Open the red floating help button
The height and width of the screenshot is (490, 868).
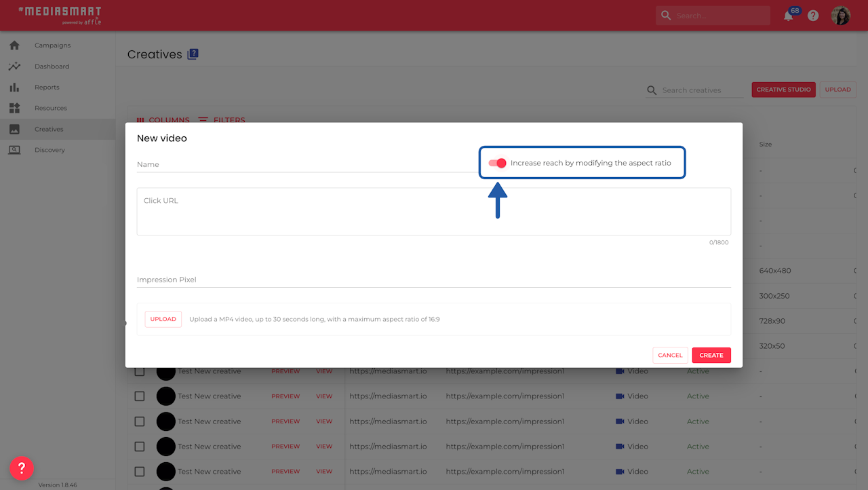[x=22, y=468]
